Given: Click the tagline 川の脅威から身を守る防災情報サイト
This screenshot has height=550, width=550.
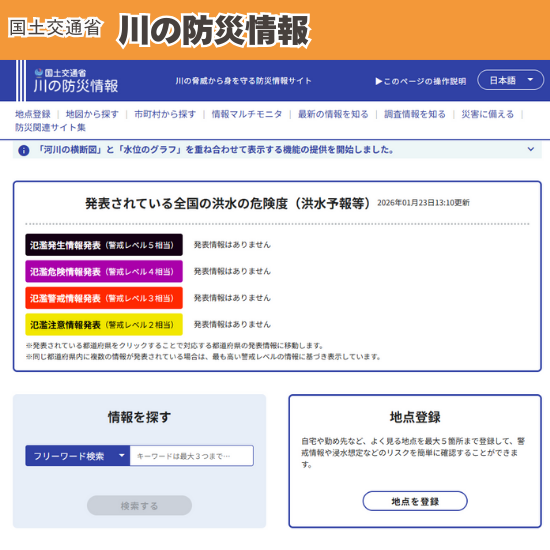Looking at the screenshot, I should (243, 81).
